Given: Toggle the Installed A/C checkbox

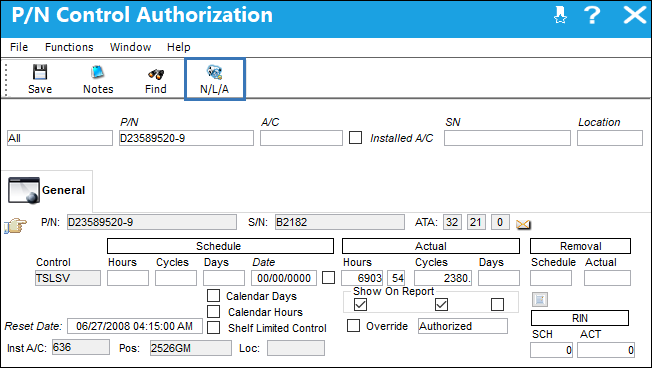Looking at the screenshot, I should click(356, 138).
